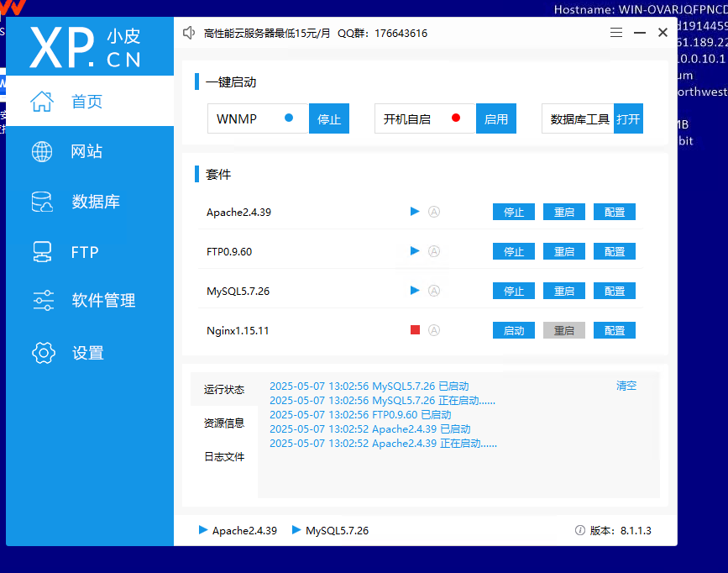Screen dimensions: 728x573
Task: Minimize the XP.CN window
Action: 640,33
